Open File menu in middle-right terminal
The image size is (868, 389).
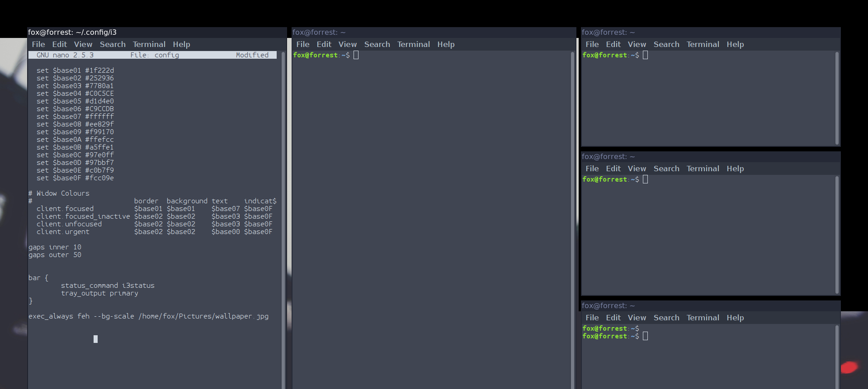click(592, 169)
